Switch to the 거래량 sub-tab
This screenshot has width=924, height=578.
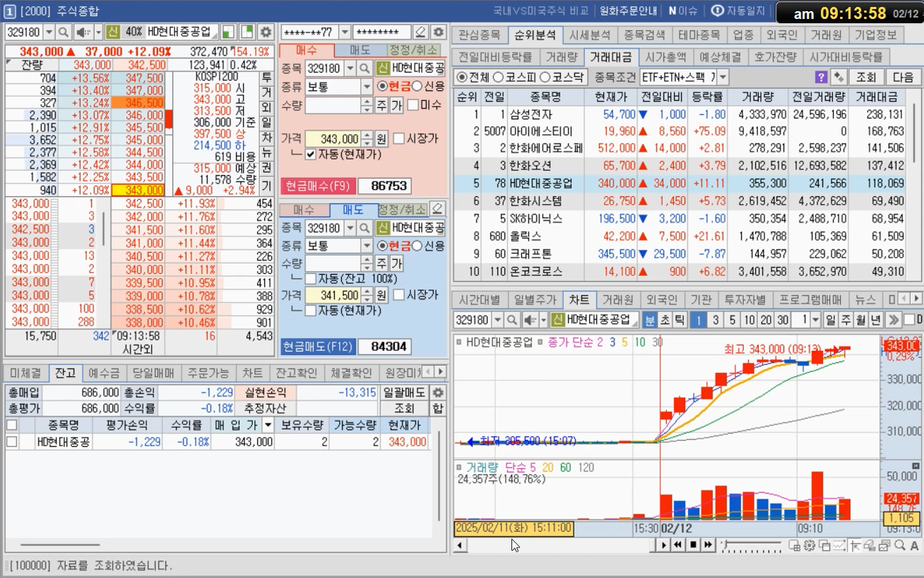click(x=561, y=57)
